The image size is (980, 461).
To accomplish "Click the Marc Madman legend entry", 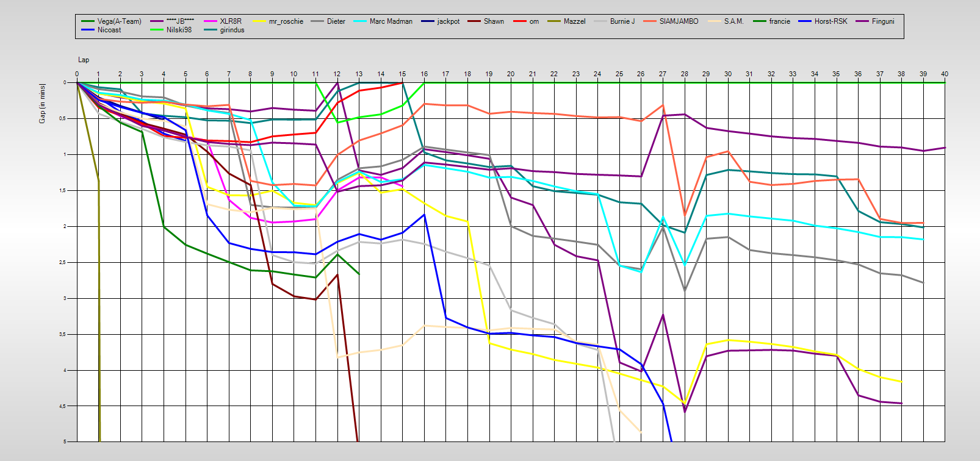I will 391,21.
